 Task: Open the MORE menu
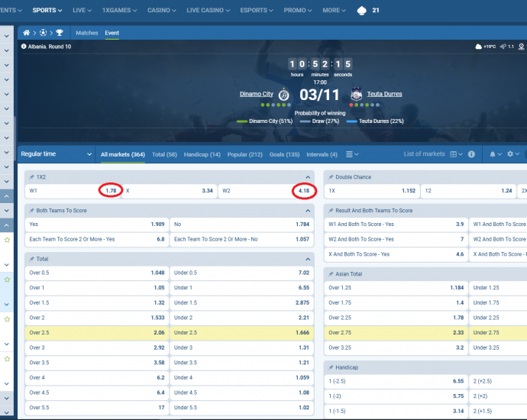pyautogui.click(x=334, y=11)
